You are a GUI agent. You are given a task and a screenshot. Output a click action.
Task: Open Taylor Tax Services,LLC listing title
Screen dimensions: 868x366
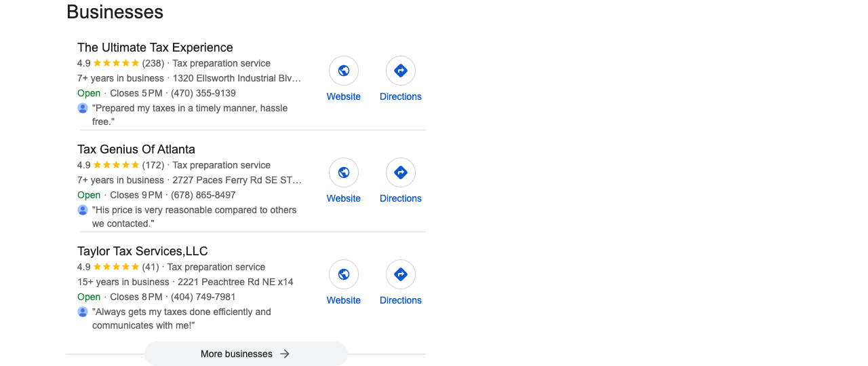coord(142,251)
